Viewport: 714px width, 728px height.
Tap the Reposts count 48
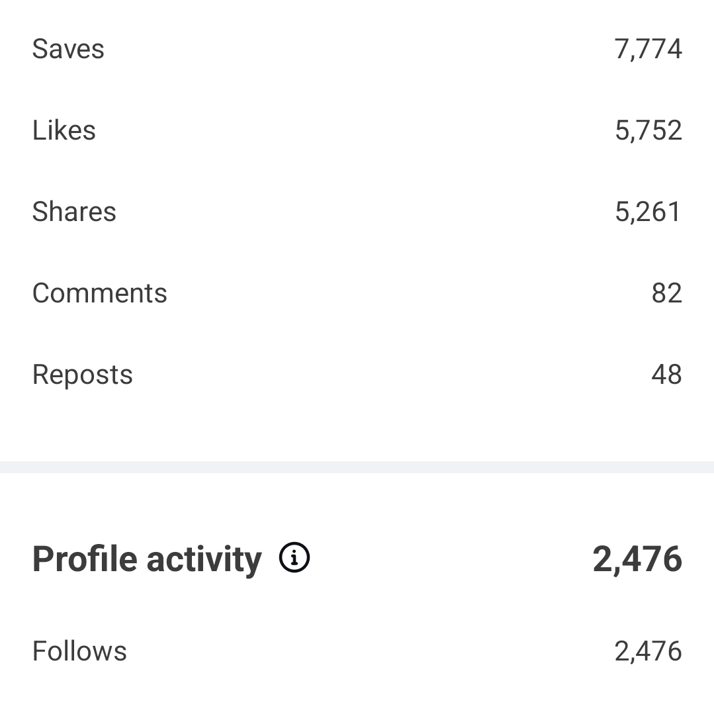click(666, 375)
